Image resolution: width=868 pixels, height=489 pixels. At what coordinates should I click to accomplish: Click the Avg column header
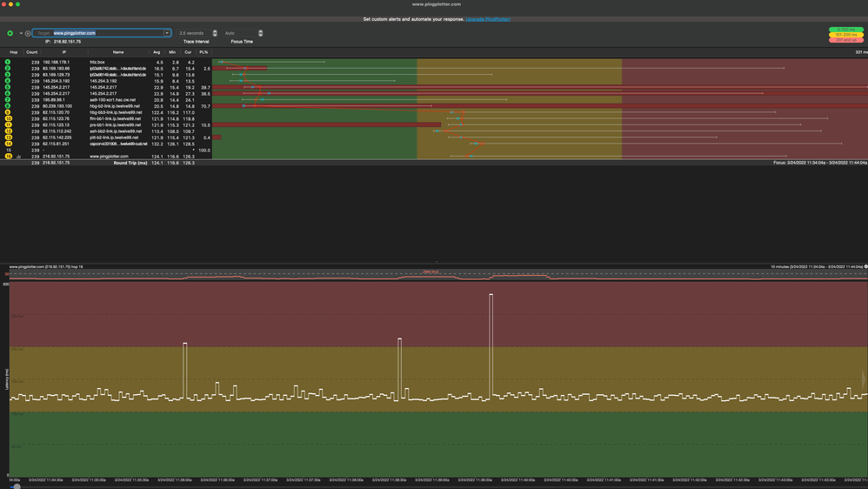point(157,52)
